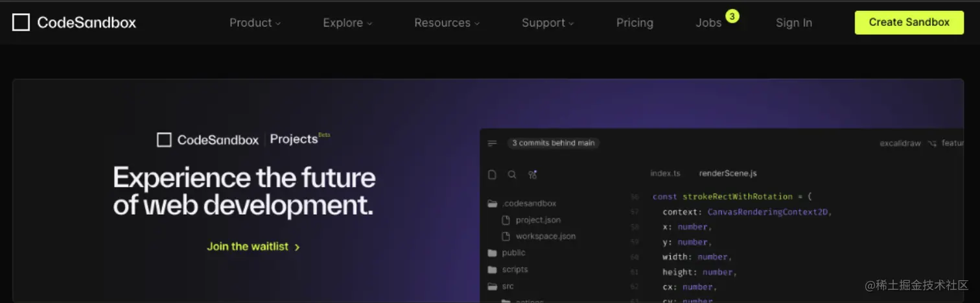Expand the src folder
Screen dimensions: 980x303
500,286
